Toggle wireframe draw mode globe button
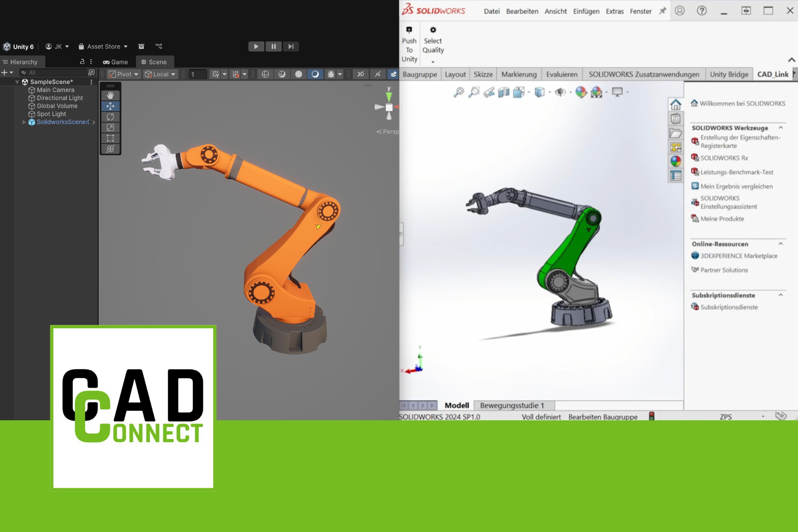 pyautogui.click(x=265, y=74)
